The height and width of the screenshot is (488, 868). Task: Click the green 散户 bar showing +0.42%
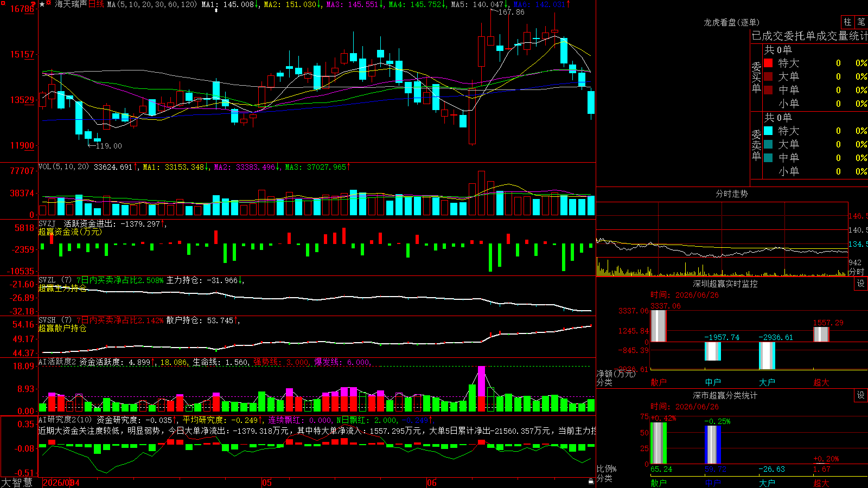(x=659, y=443)
